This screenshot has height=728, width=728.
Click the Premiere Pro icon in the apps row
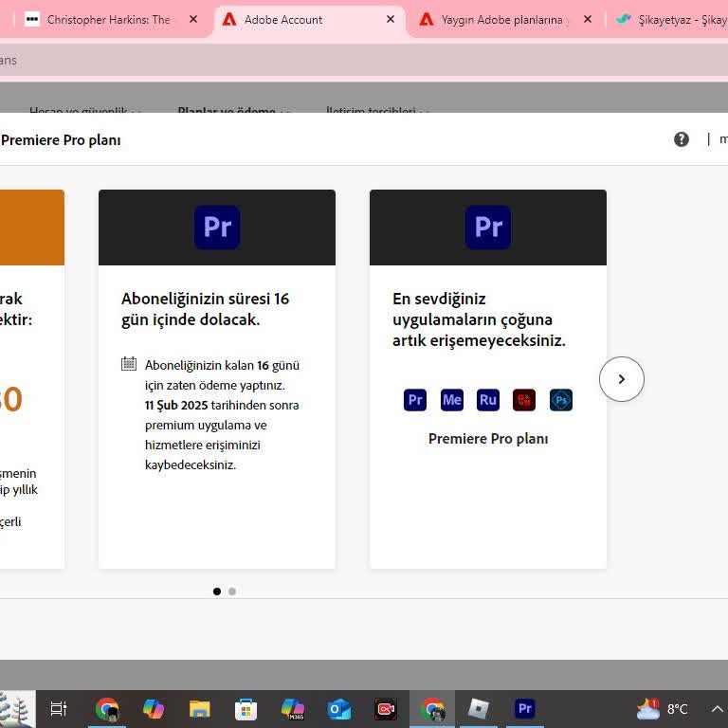(x=415, y=400)
